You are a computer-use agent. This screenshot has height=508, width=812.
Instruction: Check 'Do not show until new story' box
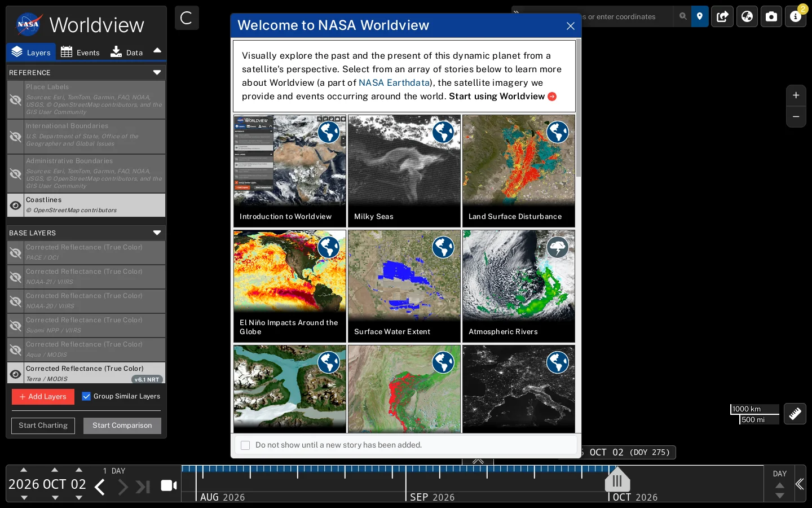click(245, 445)
